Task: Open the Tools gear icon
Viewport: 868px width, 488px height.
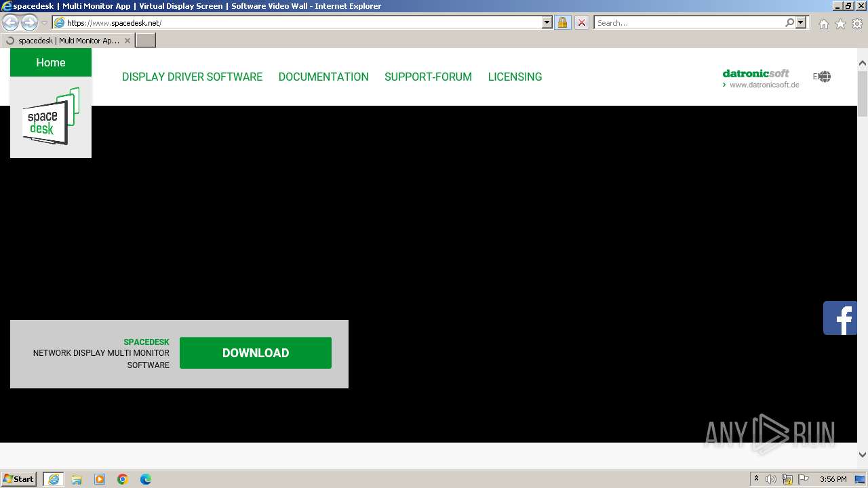Action: 857,24
